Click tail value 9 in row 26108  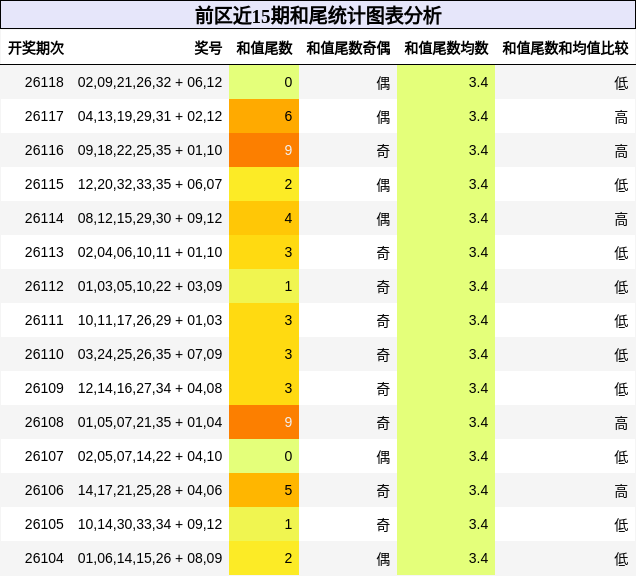(x=264, y=422)
